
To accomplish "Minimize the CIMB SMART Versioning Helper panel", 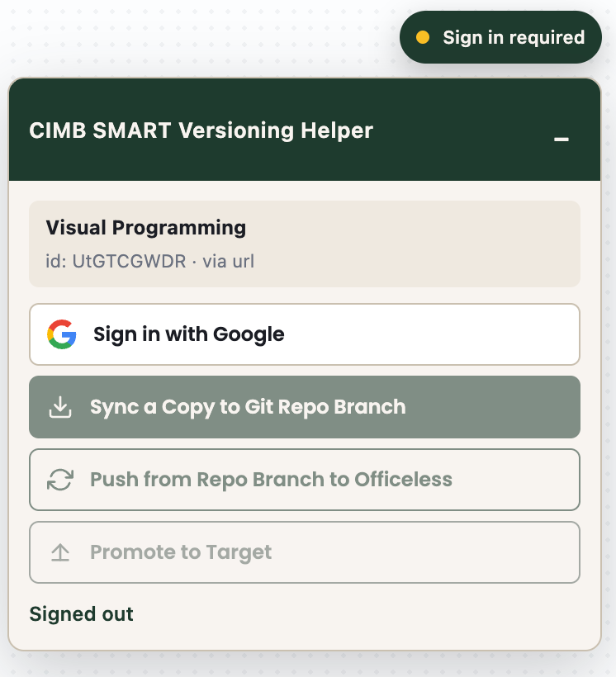I will tap(562, 139).
